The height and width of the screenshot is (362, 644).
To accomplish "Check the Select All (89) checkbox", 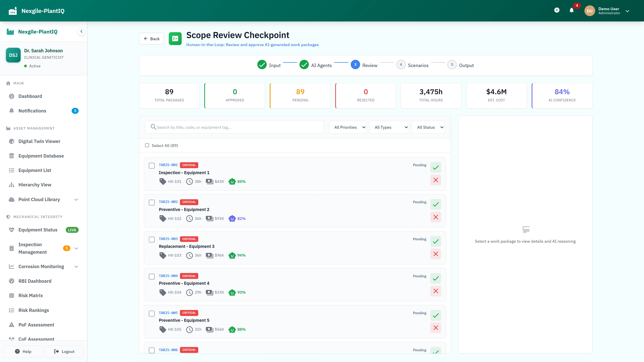I will click(147, 145).
